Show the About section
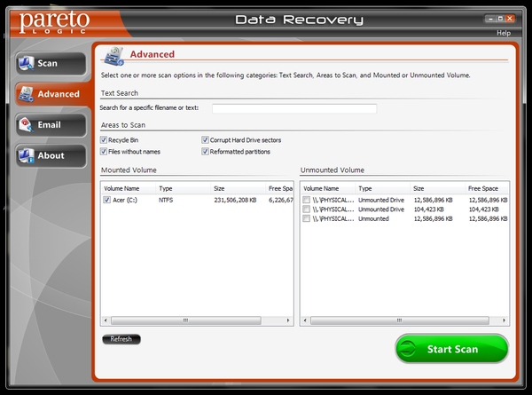 coord(51,156)
